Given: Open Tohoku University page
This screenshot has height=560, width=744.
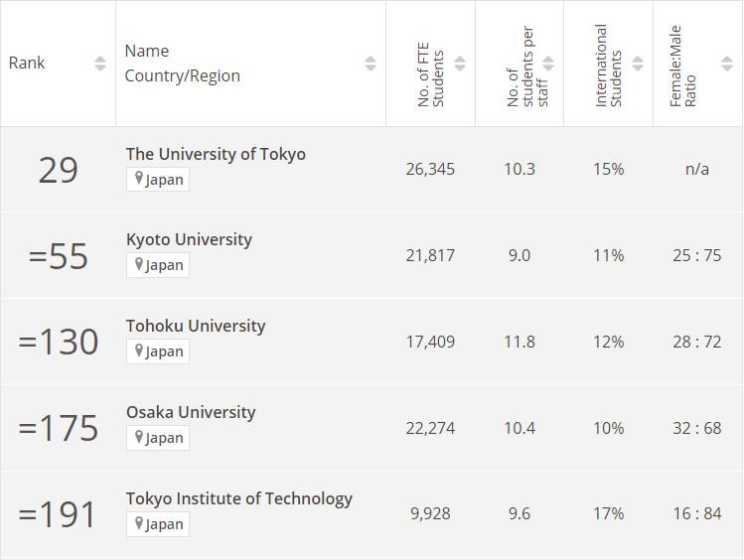Looking at the screenshot, I should pos(196,326).
